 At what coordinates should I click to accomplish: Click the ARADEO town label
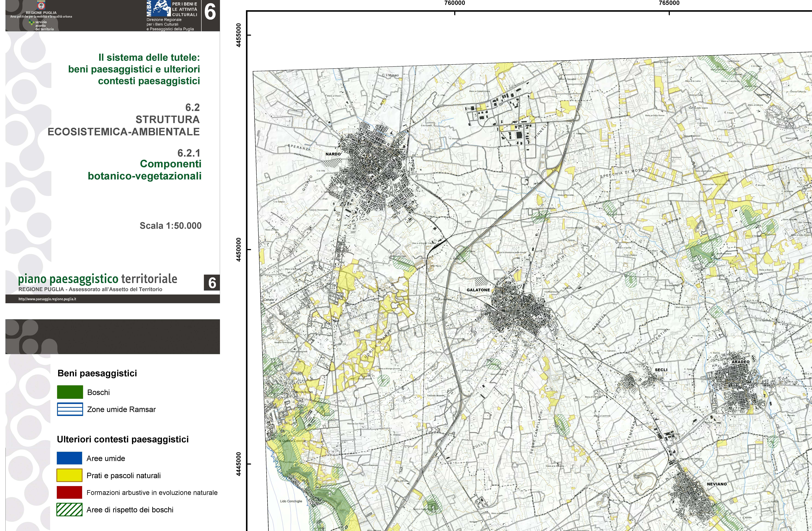pyautogui.click(x=740, y=362)
